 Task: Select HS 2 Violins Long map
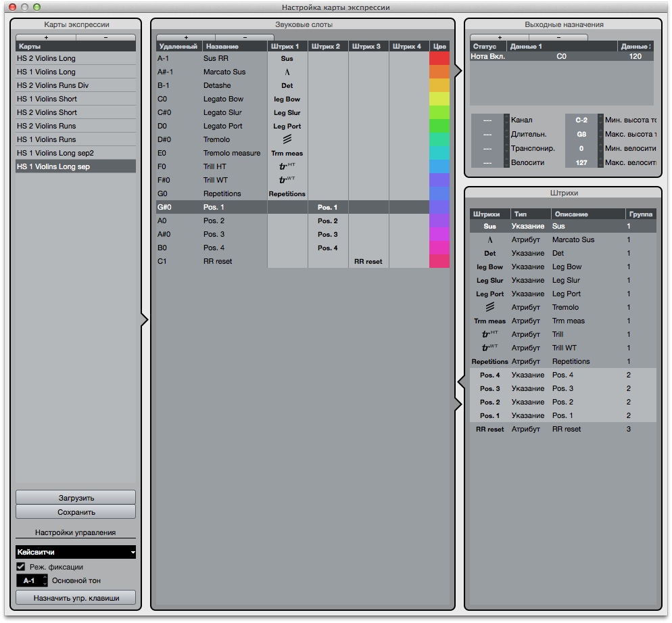(x=76, y=58)
